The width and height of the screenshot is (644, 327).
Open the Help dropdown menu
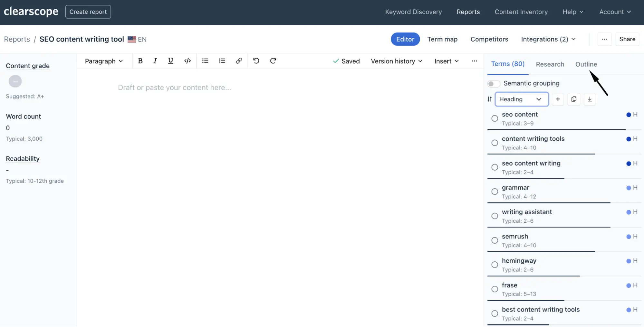point(573,12)
